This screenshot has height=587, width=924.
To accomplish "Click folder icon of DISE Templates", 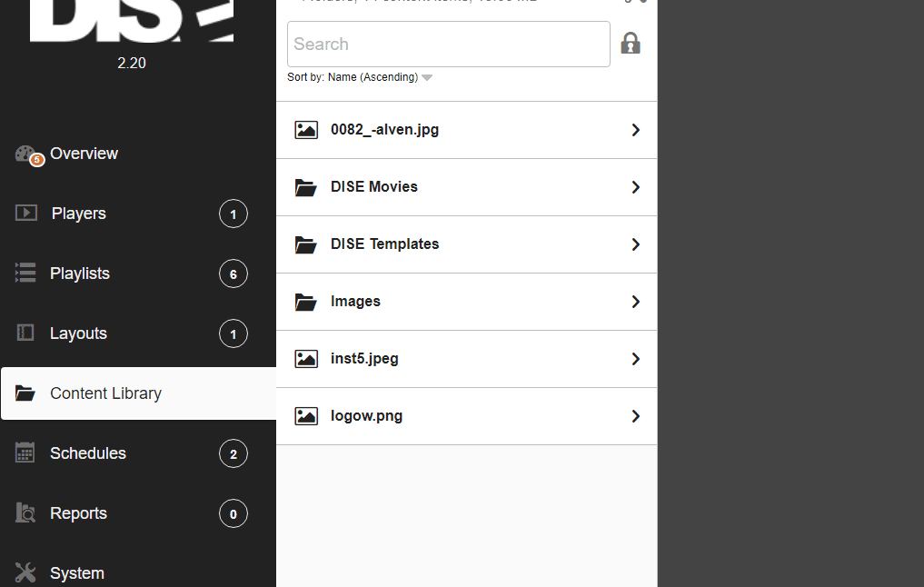I will coord(306,244).
